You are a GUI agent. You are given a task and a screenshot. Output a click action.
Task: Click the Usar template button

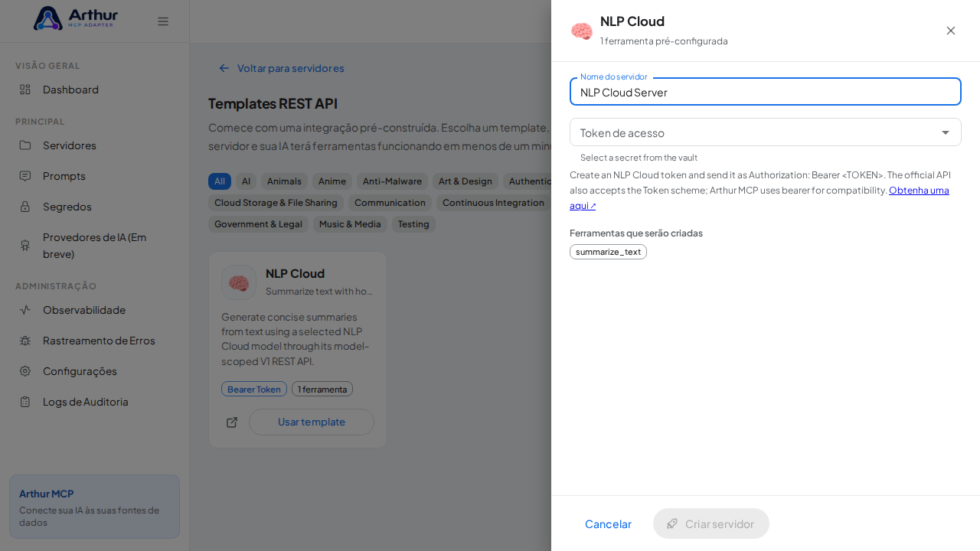click(312, 422)
